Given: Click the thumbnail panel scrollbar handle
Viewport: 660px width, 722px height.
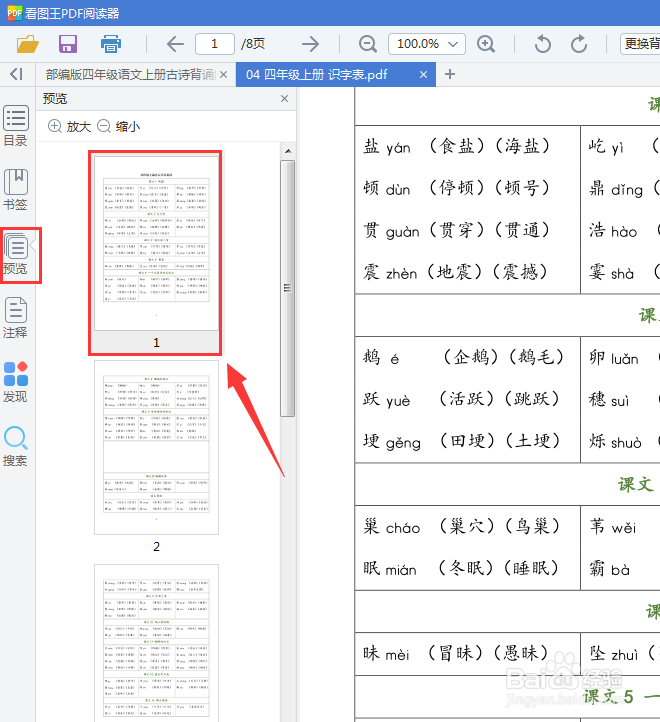Looking at the screenshot, I should (x=287, y=288).
